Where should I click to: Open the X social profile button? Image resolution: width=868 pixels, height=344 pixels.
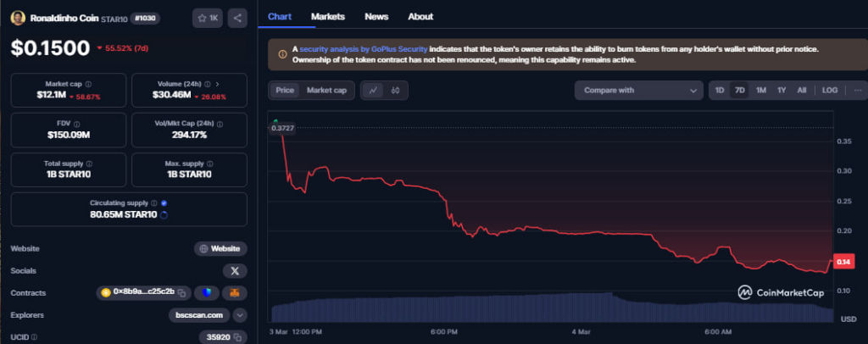235,271
